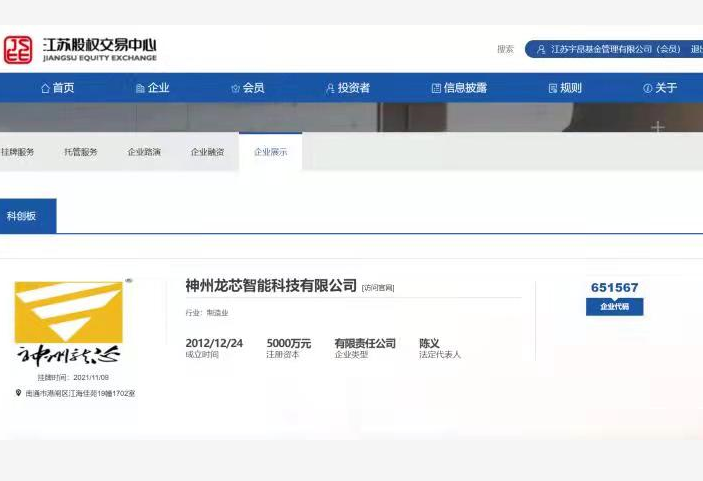
Task: Click the enterprise type 有限责任公司
Action: tap(365, 343)
